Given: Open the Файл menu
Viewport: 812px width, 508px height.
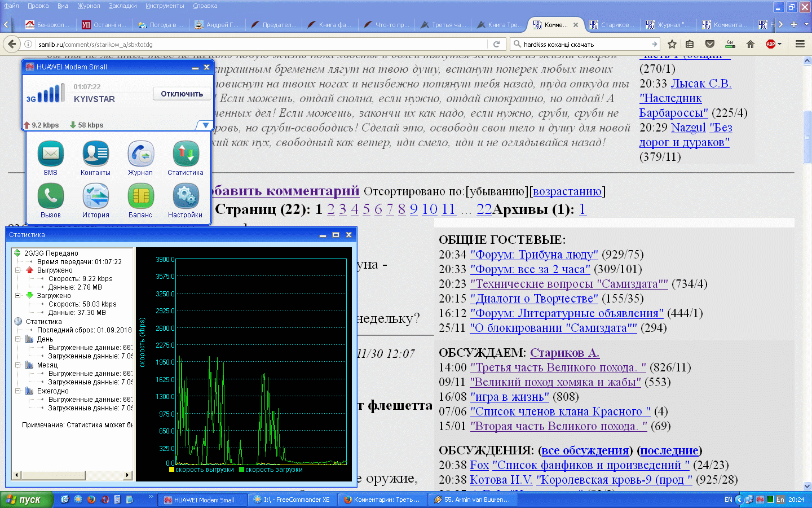Looking at the screenshot, I should 11,6.
